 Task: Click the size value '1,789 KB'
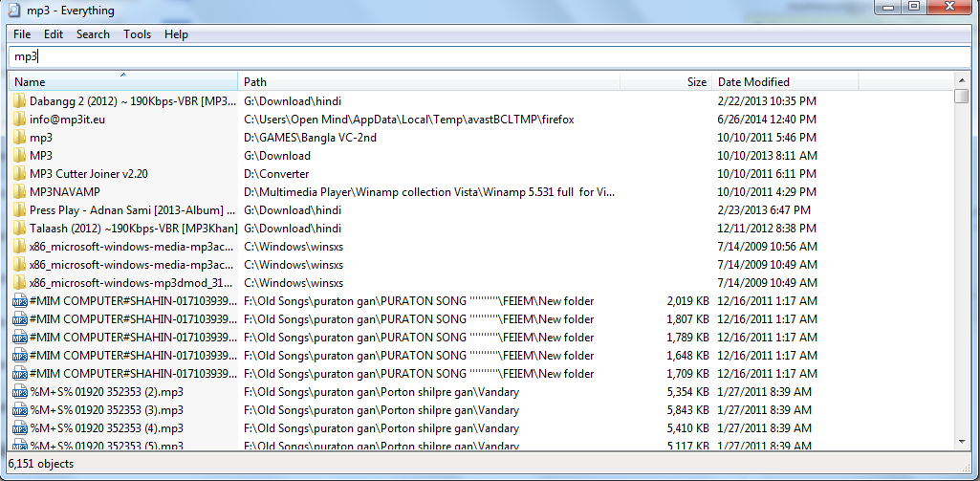pyautogui.click(x=687, y=338)
